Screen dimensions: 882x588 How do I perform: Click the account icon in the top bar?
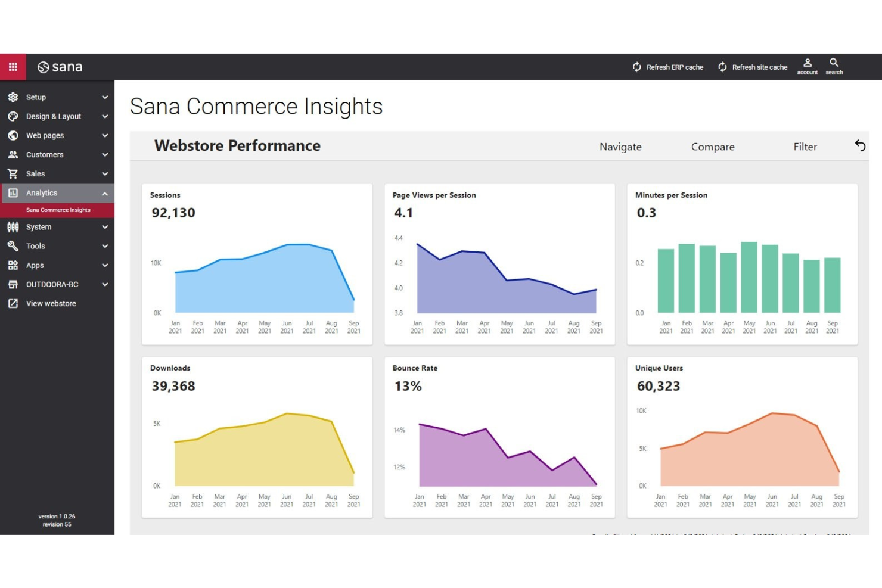pos(808,66)
